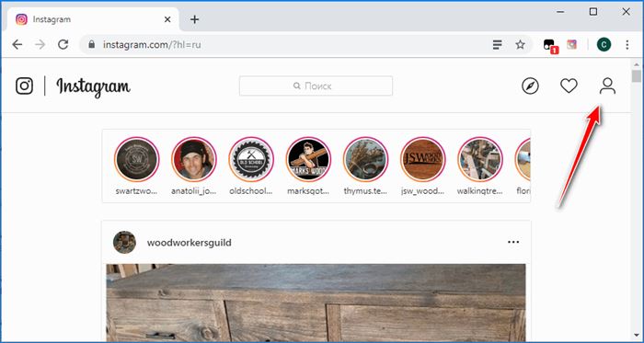
Task: Click the page vertical scrollbar thumb
Action: point(637,76)
